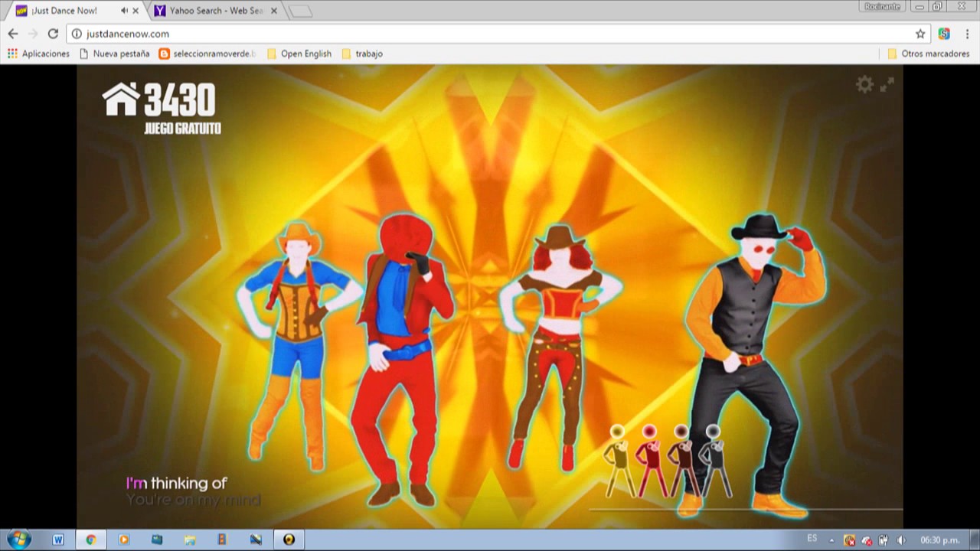The width and height of the screenshot is (980, 551).
Task: Open the WinRAR books taskbar icon
Action: 223,540
